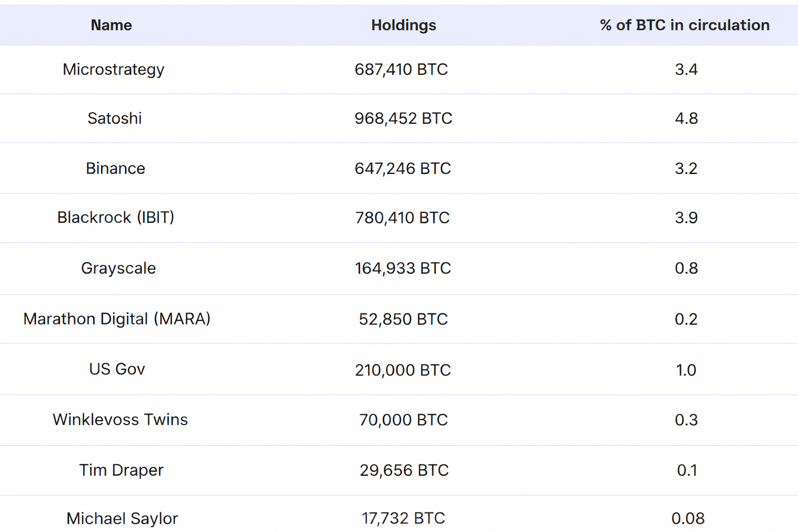798x532 pixels.
Task: Click the Winklevoss Twins name cell
Action: point(120,419)
